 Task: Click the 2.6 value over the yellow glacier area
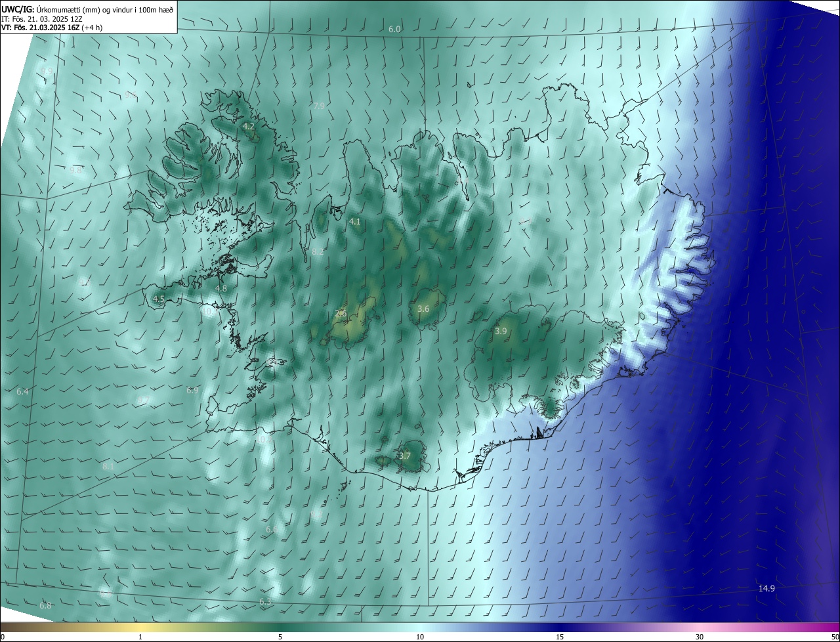[x=341, y=314]
